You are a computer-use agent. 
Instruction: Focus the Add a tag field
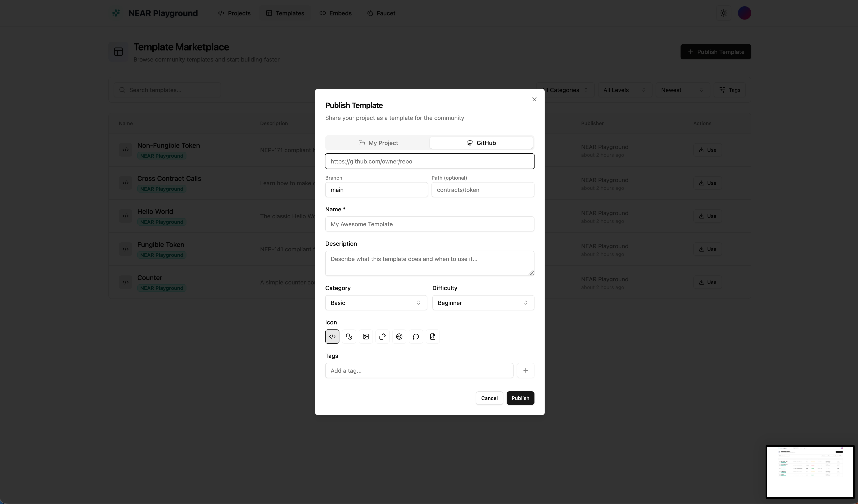click(419, 370)
